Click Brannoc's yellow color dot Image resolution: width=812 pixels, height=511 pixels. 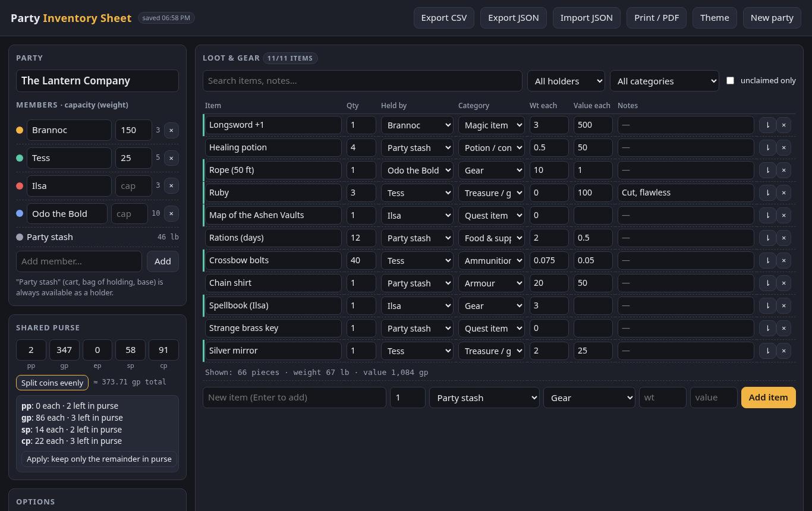20,130
